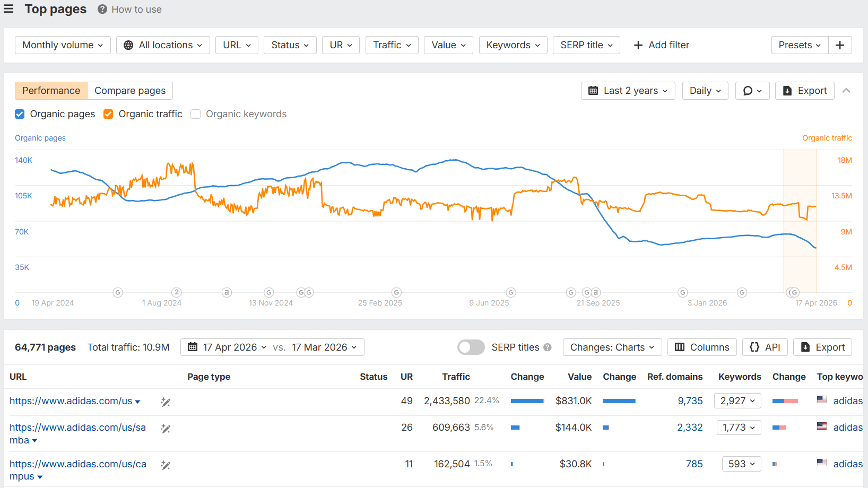Open the hamburger navigation menu
Viewport: 868px width, 488px height.
[8, 9]
